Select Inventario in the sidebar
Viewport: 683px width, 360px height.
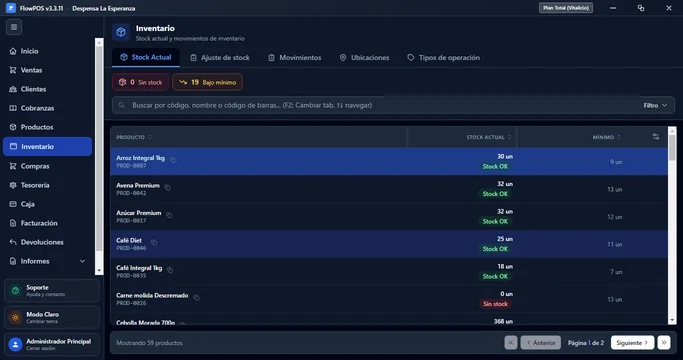(47, 146)
